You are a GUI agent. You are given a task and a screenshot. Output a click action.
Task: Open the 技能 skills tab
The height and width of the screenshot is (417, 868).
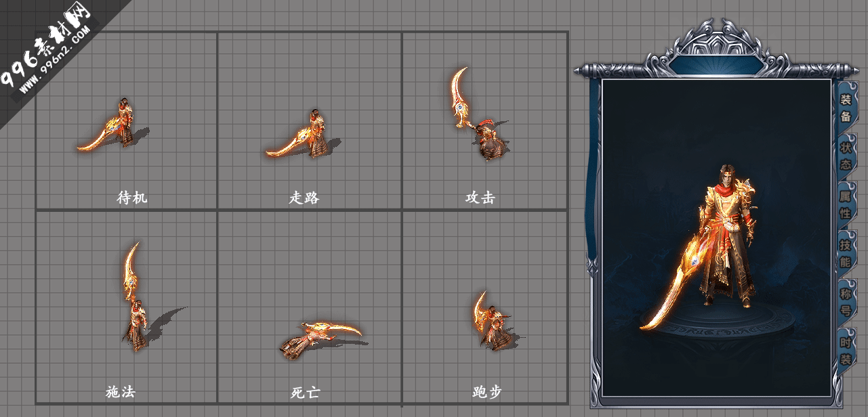pos(846,253)
